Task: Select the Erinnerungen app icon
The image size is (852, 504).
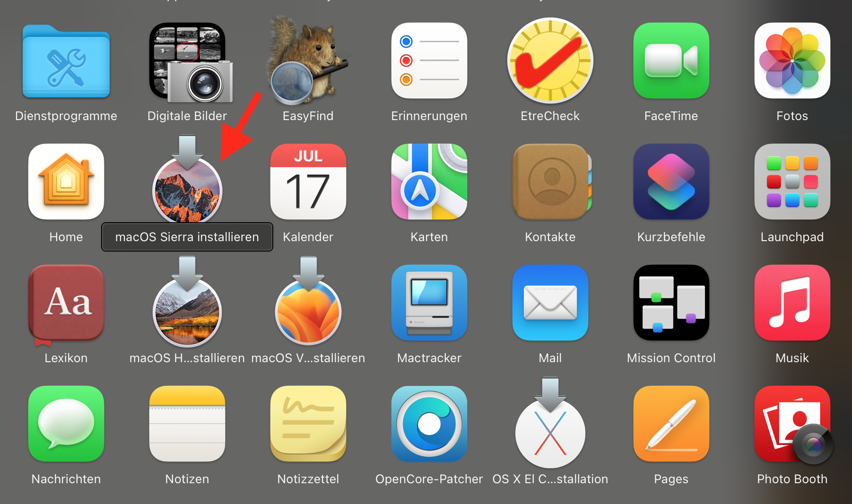Action: pos(429,61)
